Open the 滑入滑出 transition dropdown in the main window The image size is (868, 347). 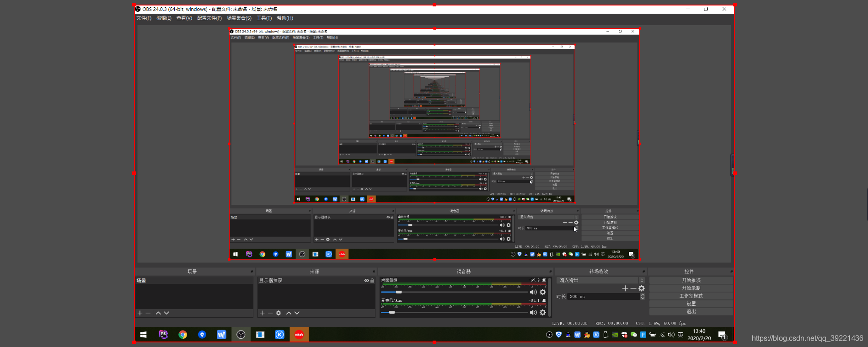pos(601,280)
